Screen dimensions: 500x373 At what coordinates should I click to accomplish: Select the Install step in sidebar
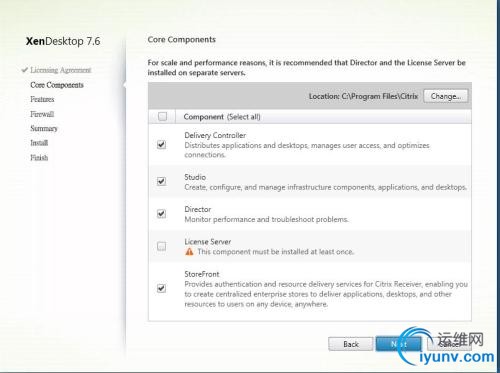(39, 143)
